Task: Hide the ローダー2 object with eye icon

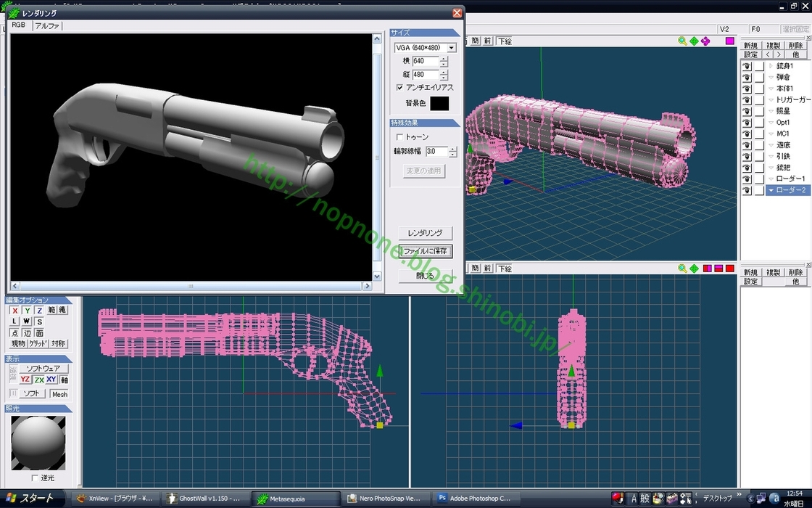Action: pos(746,190)
